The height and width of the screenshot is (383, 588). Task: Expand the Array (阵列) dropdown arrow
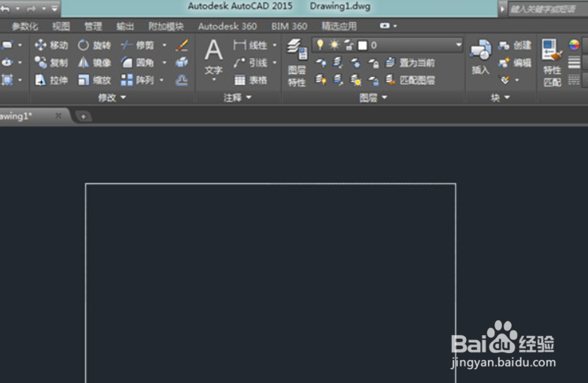[x=161, y=79]
